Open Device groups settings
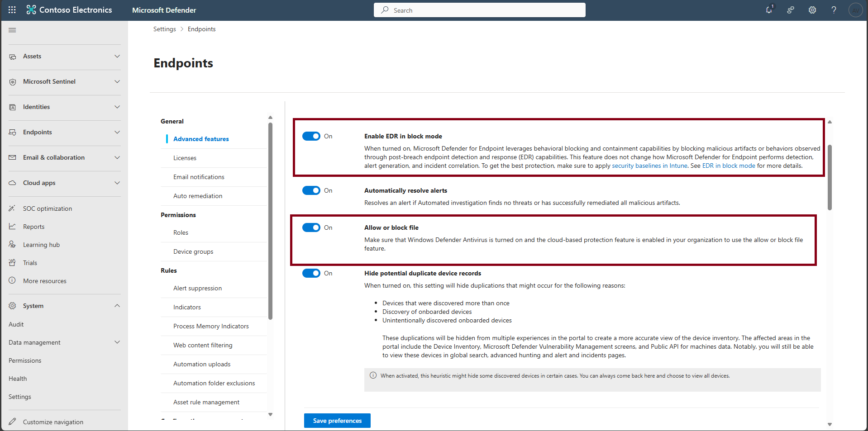The width and height of the screenshot is (868, 431). (x=193, y=251)
